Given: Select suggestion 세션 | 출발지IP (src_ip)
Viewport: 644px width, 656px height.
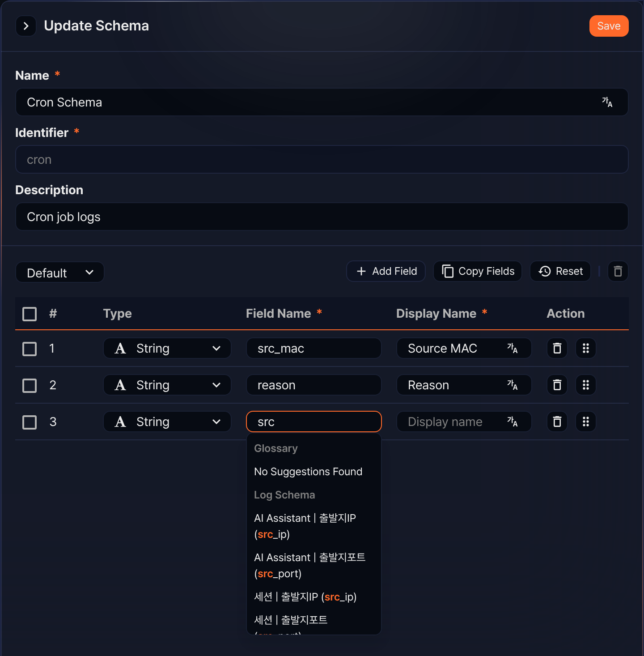Looking at the screenshot, I should tap(314, 597).
